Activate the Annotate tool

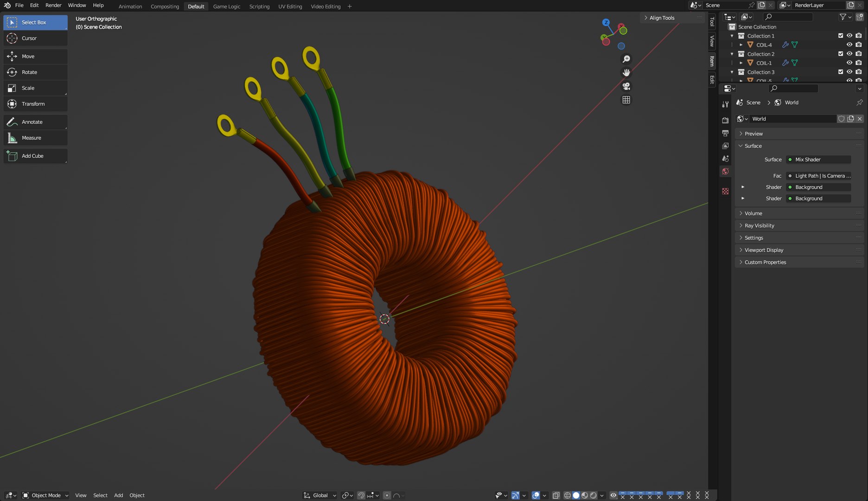(35, 122)
